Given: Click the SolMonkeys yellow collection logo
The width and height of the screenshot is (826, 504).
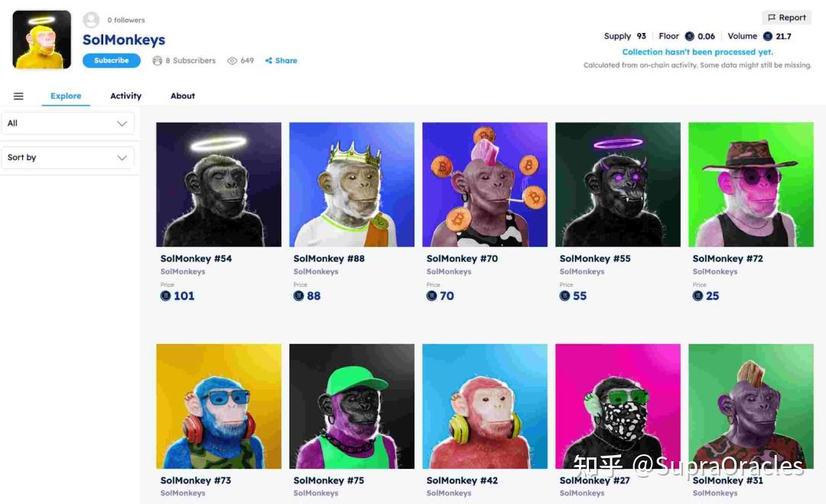Looking at the screenshot, I should (41, 40).
